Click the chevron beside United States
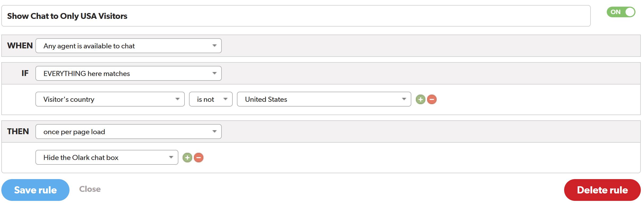Viewport: 644px width, 203px height. click(x=404, y=99)
